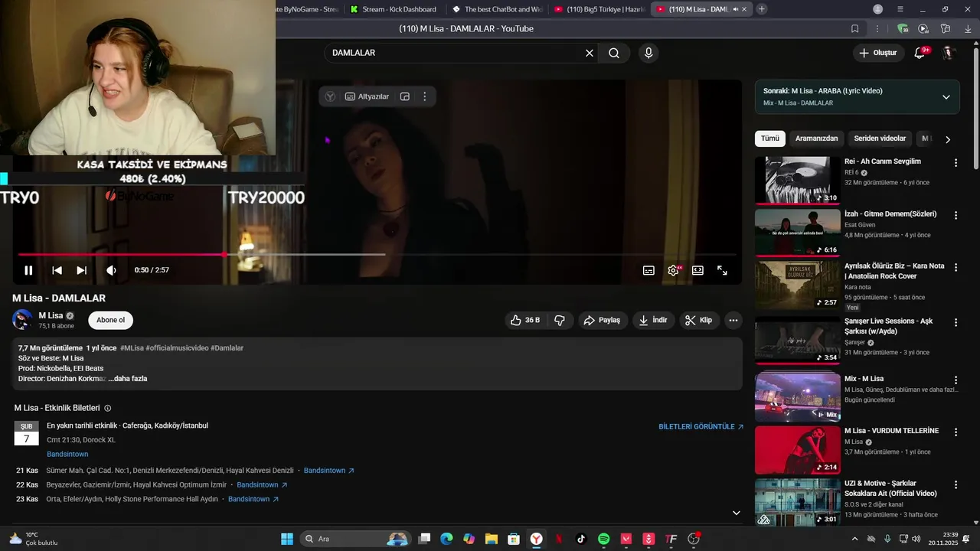
Task: Skip to the previous video
Action: [x=57, y=270]
